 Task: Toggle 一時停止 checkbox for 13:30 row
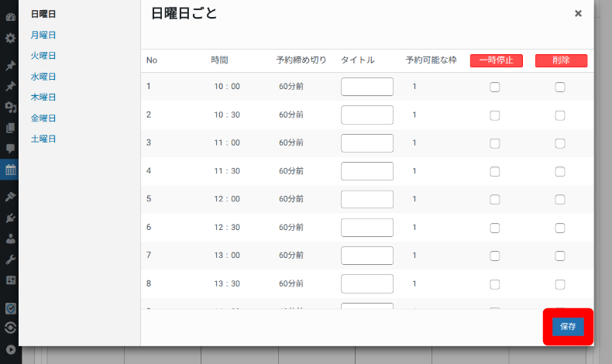[494, 284]
